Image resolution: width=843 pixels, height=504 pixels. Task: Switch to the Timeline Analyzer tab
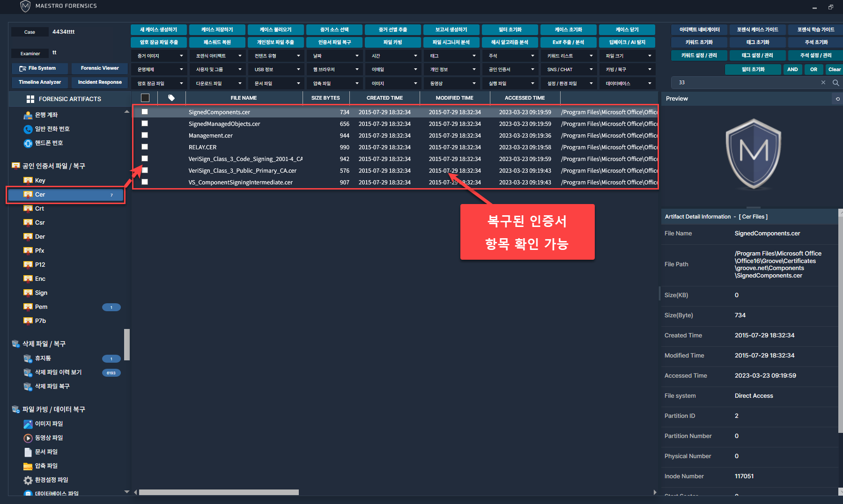[40, 82]
